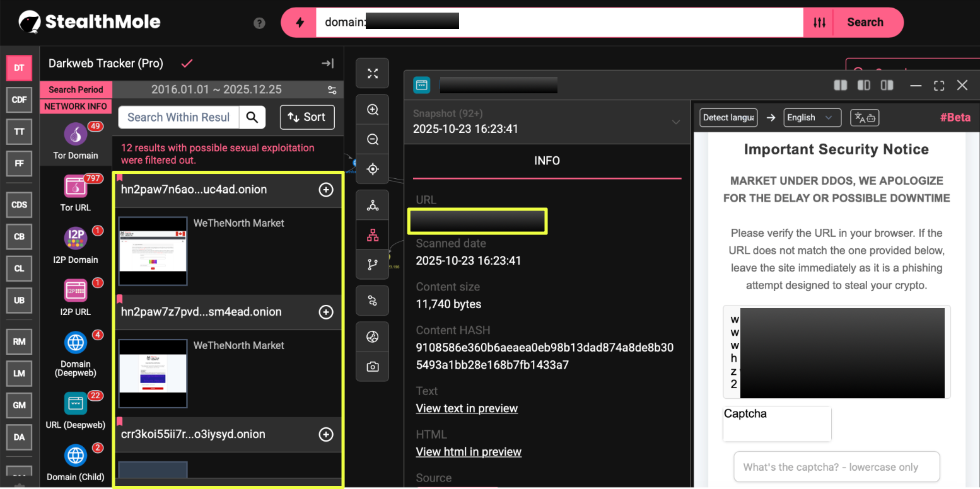Click the zoom in magnifier icon
Viewport: 980px width, 489px height.
[x=373, y=110]
